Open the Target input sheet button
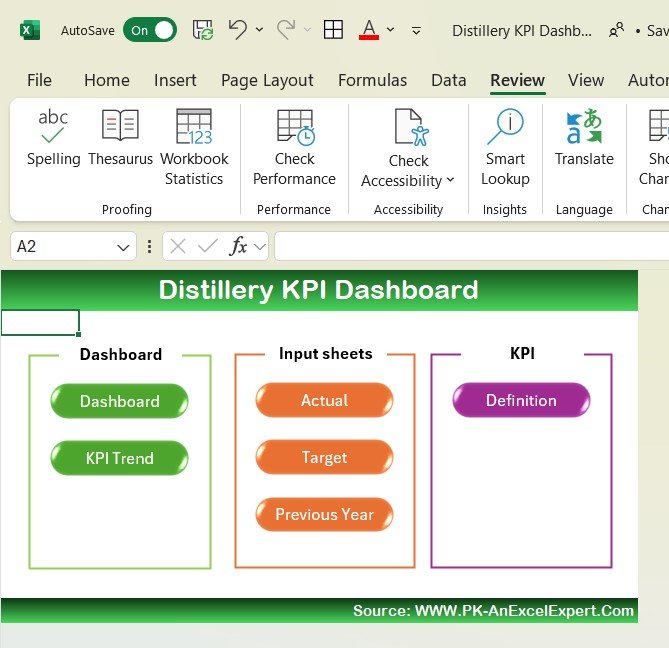Viewport: 669px width, 648px height. pyautogui.click(x=324, y=457)
